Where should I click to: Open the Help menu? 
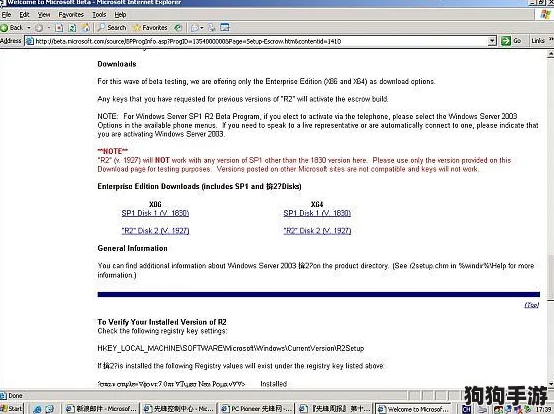point(120,14)
